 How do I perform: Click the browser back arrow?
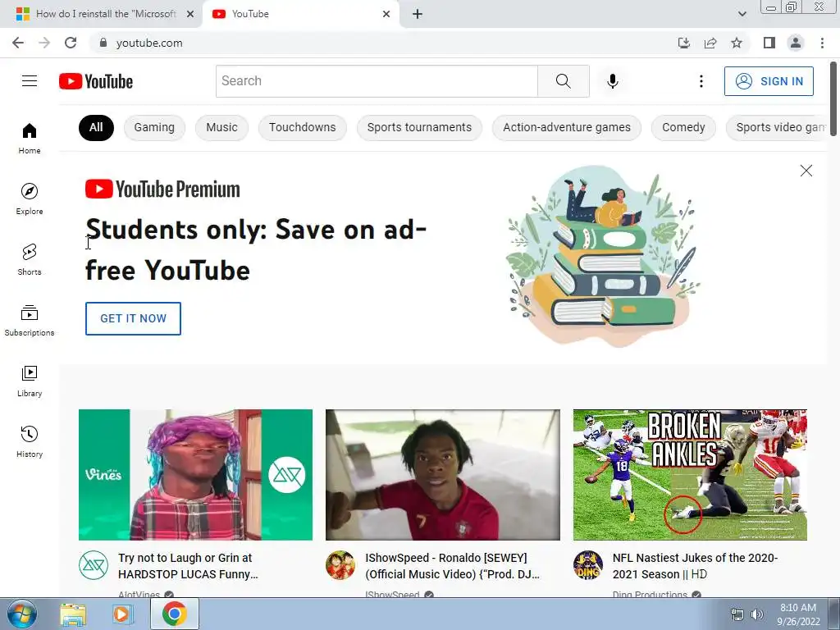tap(18, 43)
